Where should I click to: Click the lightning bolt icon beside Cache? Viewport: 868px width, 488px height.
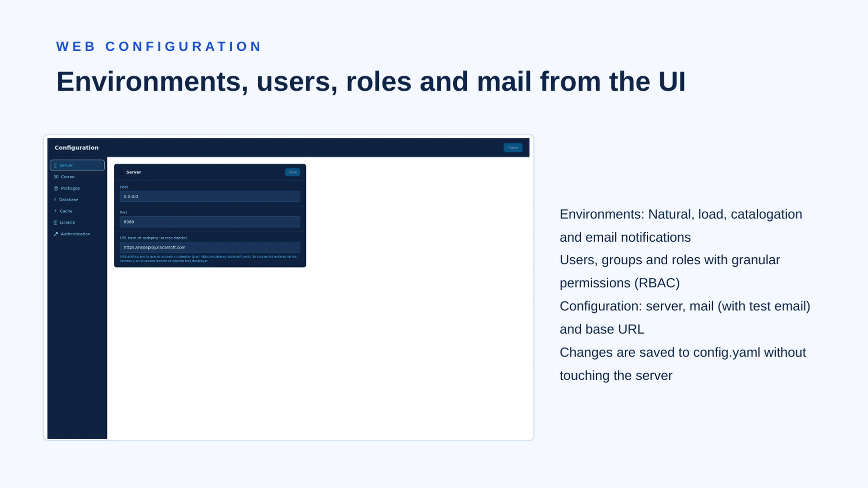(55, 211)
